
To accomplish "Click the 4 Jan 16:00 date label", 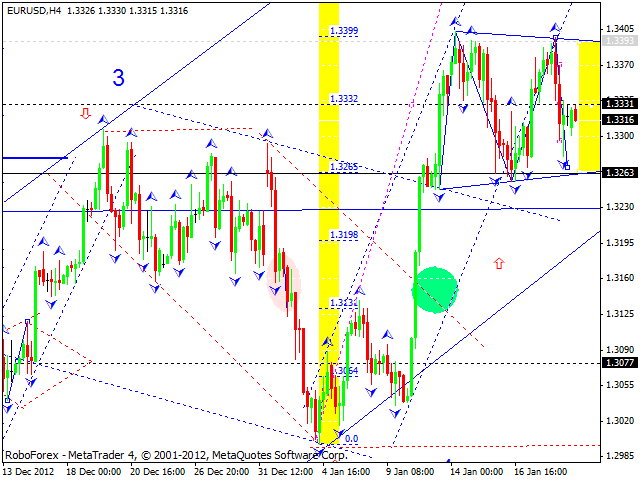I will click(x=346, y=472).
